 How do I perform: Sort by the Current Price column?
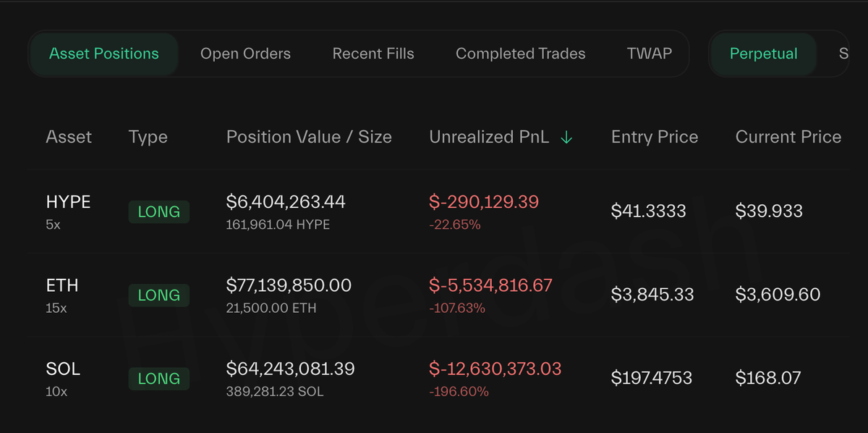coord(788,137)
